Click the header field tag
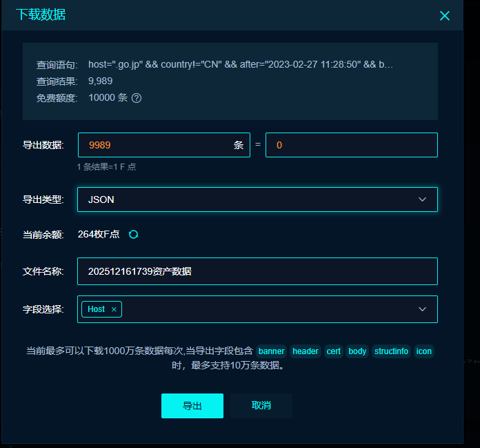The width and height of the screenshot is (480, 448). click(306, 351)
